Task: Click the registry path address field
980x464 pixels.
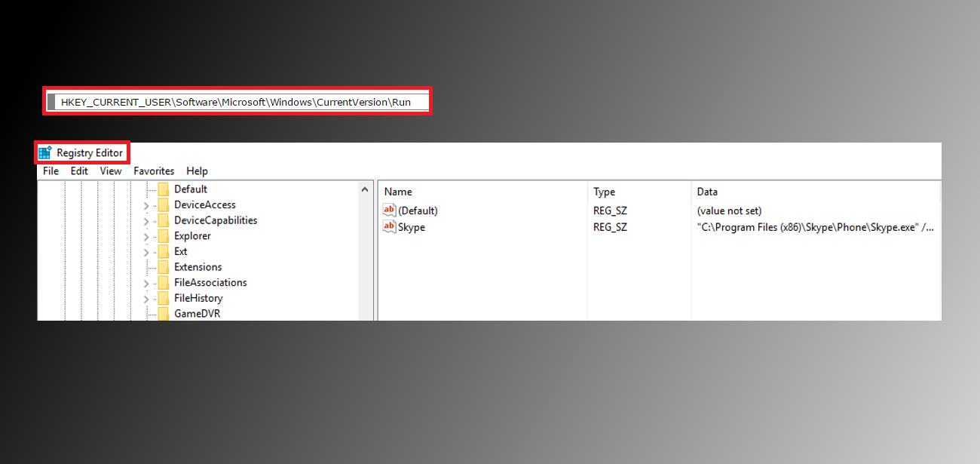Action: pos(237,101)
